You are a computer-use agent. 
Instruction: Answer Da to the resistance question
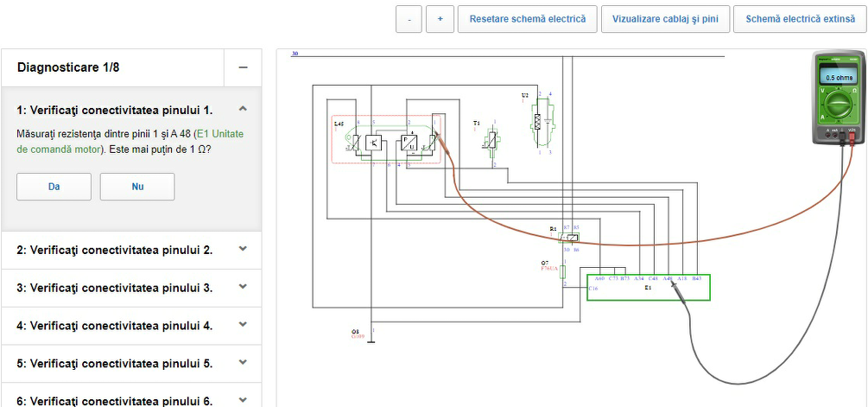coord(54,187)
